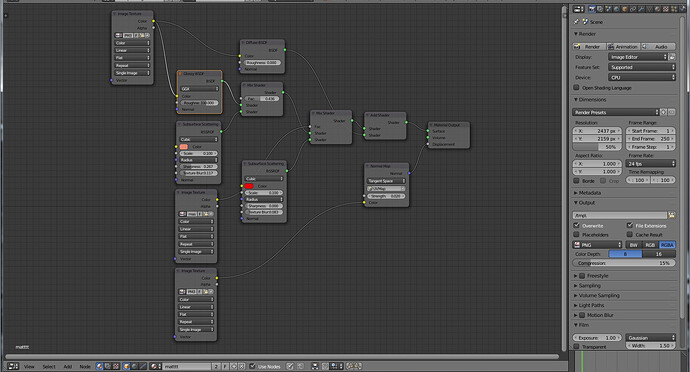
Task: Toggle the Overwrite checkbox
Action: (576, 225)
